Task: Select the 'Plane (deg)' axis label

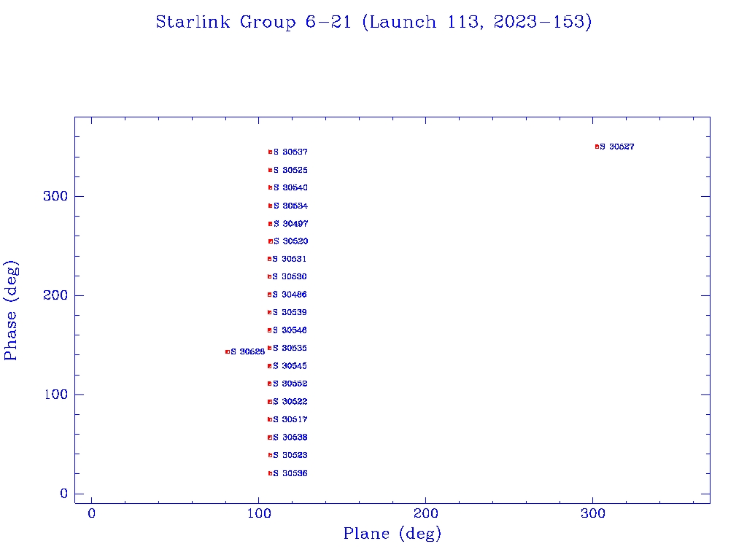Action: click(x=392, y=533)
